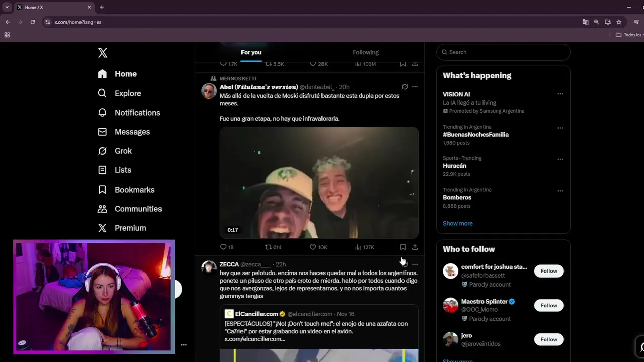Image resolution: width=644 pixels, height=362 pixels.
Task: Follow comfort for joshua account
Action: click(549, 271)
